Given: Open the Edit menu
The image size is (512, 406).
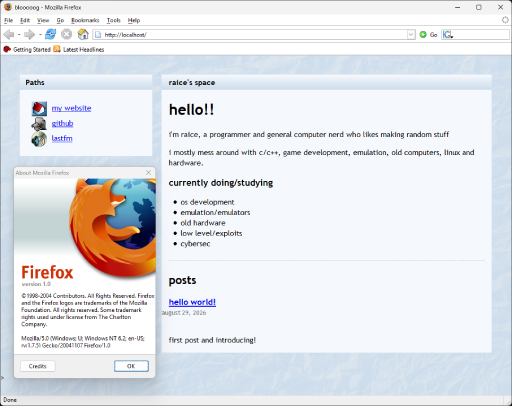Looking at the screenshot, I should (x=25, y=20).
